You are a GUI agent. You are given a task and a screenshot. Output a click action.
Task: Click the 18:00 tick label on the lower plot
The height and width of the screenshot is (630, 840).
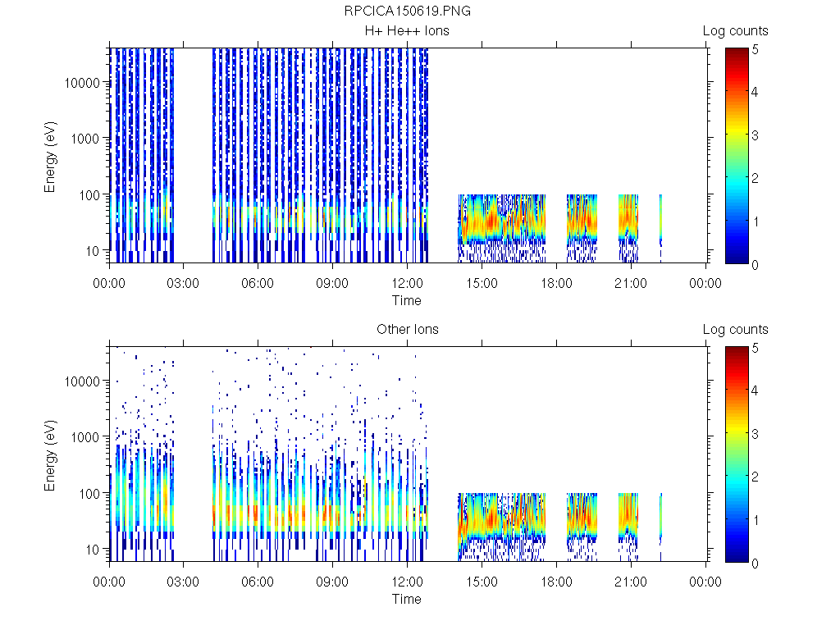[x=557, y=582]
